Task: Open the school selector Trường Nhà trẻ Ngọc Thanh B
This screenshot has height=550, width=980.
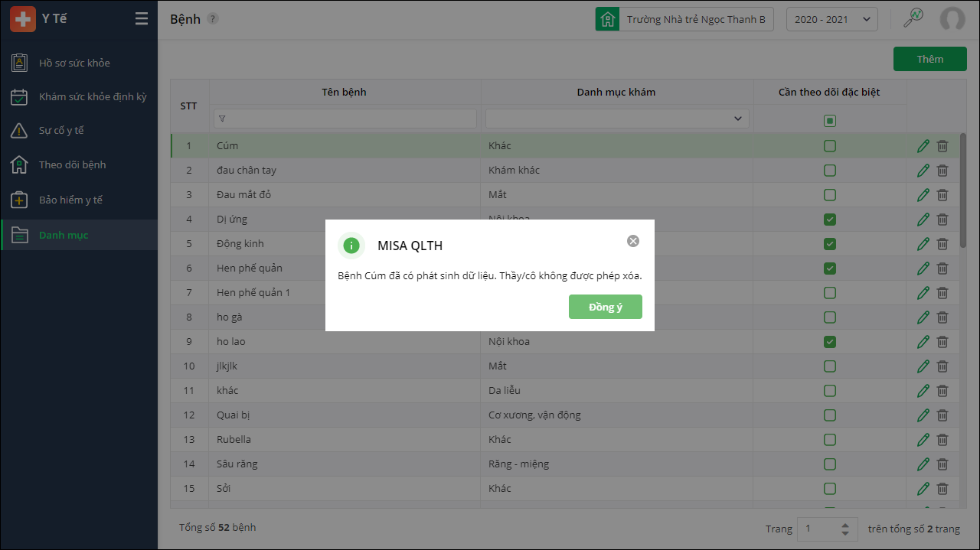Action: coord(684,19)
